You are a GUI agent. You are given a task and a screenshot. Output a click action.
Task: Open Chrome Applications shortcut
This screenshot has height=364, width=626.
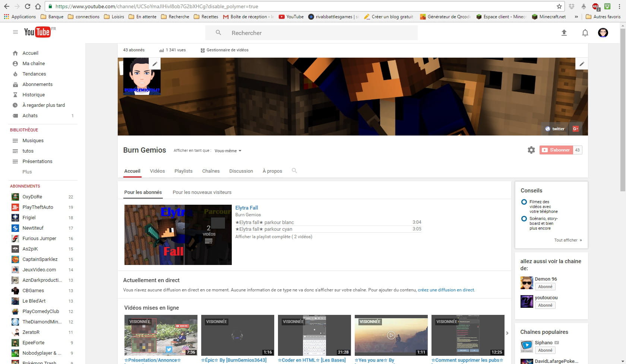[20, 17]
